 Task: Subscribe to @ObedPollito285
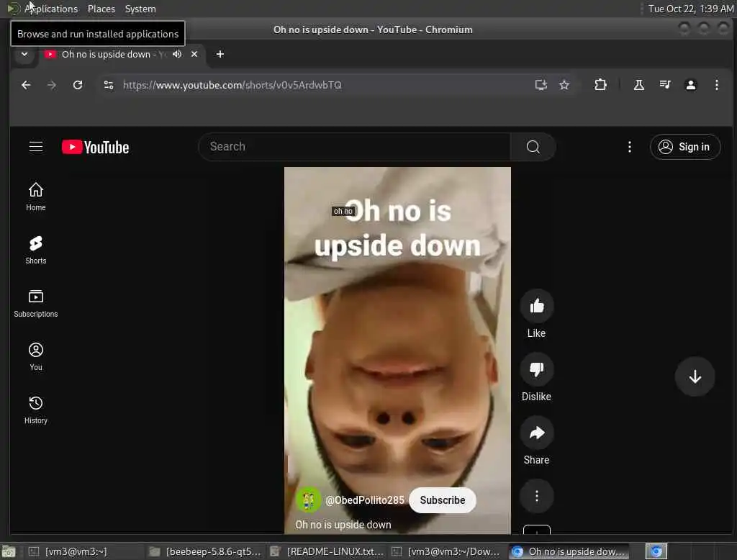coord(443,500)
